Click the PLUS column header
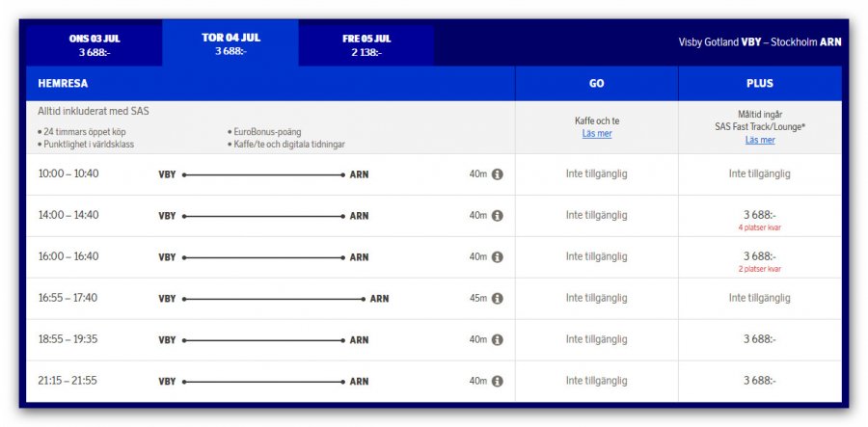The width and height of the screenshot is (868, 427). tap(759, 84)
